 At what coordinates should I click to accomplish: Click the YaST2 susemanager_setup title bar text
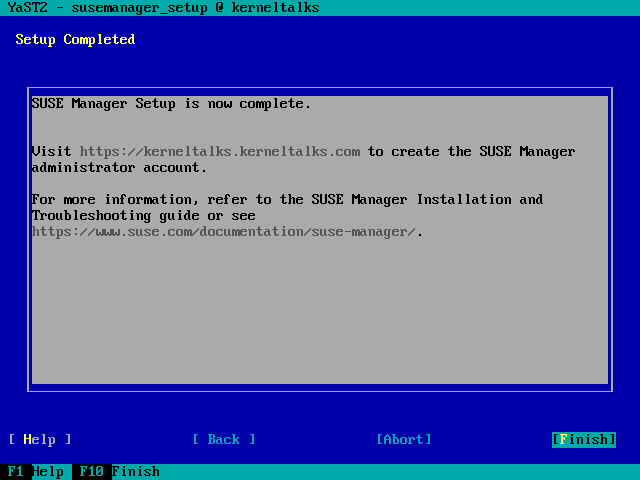[x=163, y=8]
